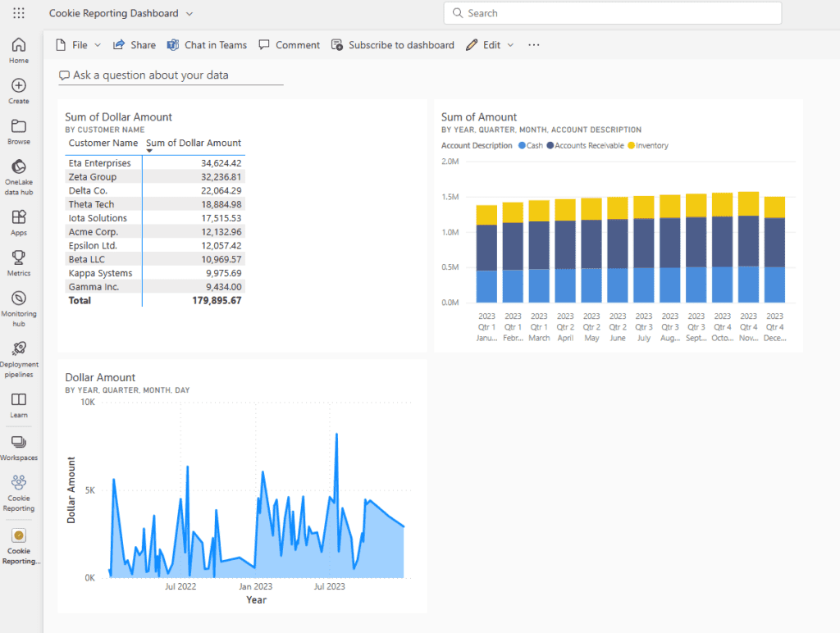
Task: Sort by Sum of Dollar Amount column header
Action: pos(194,143)
